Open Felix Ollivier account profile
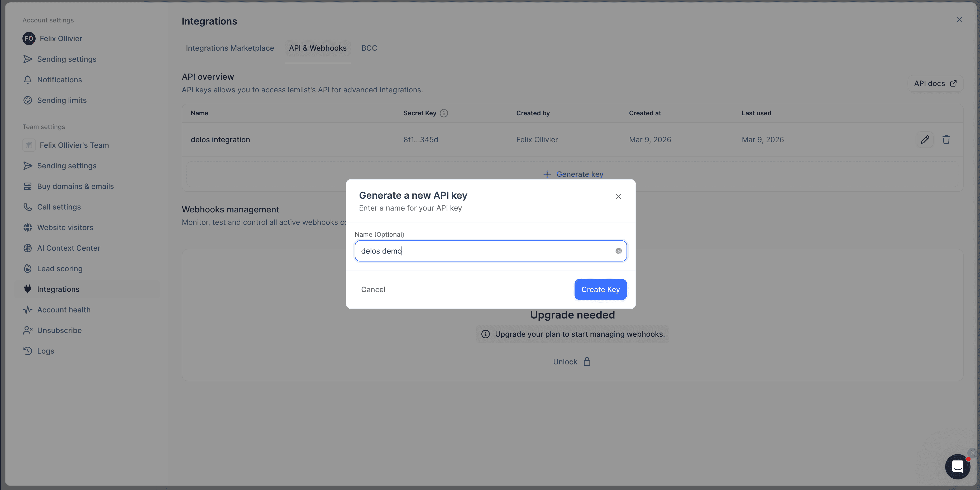The image size is (980, 490). click(52, 39)
